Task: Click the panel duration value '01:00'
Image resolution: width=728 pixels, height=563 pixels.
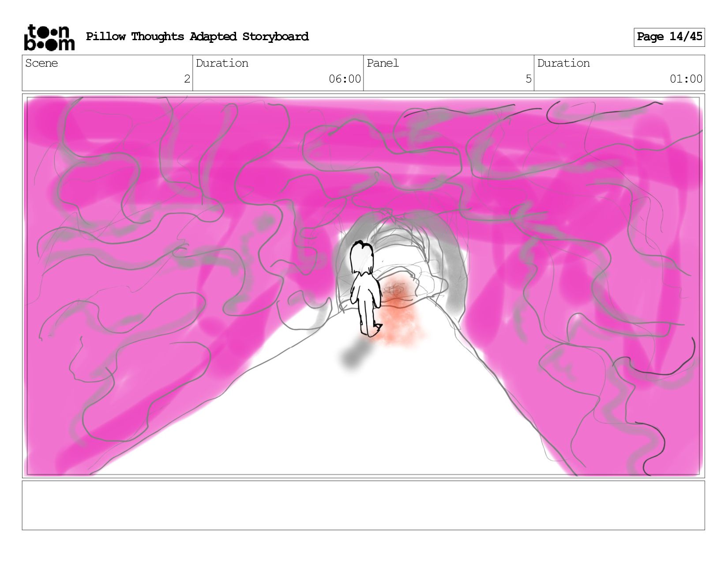Action: pyautogui.click(x=686, y=79)
